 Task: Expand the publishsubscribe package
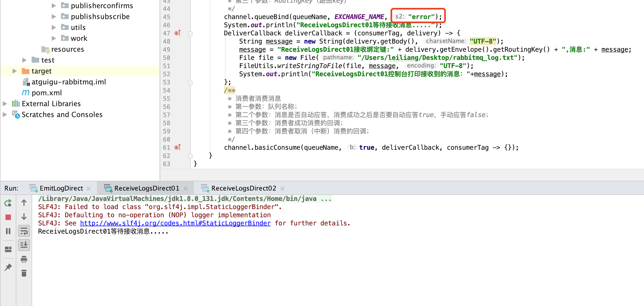[54, 17]
